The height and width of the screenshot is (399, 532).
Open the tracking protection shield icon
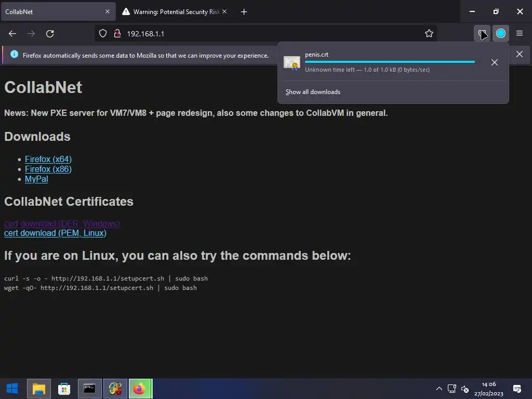103,34
